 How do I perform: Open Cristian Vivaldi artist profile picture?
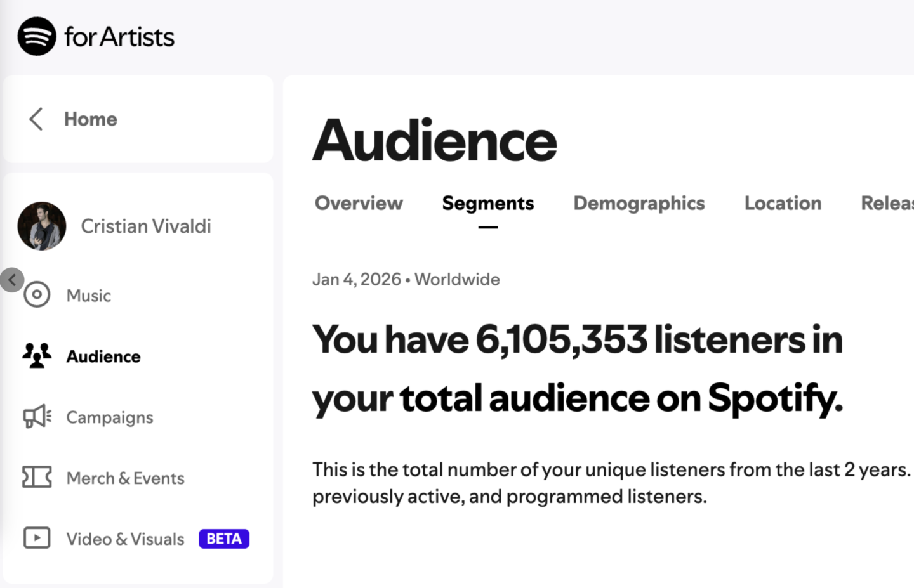42,226
